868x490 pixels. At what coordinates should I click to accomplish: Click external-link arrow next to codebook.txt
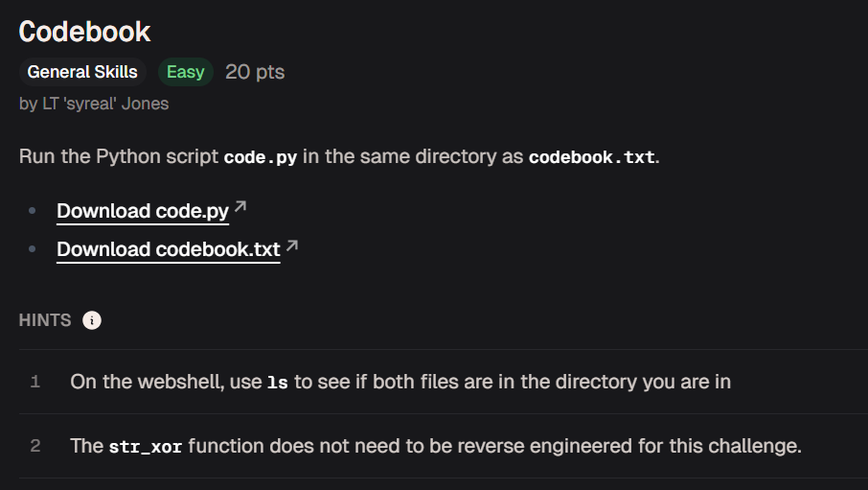pos(292,245)
